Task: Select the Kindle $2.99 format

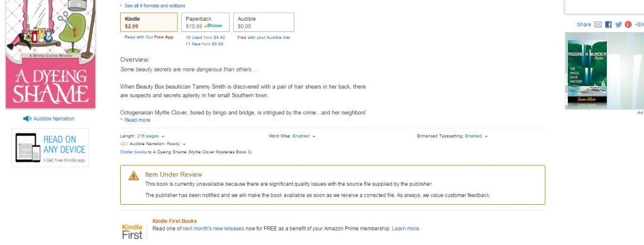Action: tap(148, 22)
